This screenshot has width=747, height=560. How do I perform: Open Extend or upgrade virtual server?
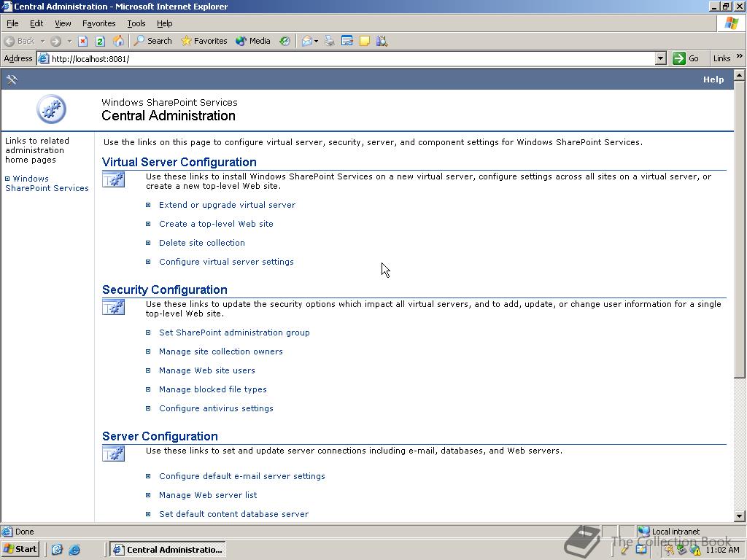click(x=227, y=205)
